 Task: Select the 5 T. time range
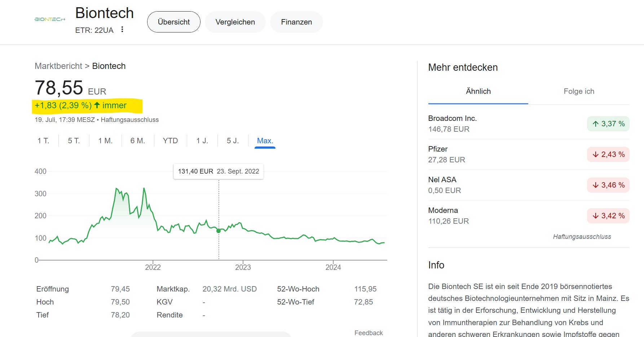point(74,141)
